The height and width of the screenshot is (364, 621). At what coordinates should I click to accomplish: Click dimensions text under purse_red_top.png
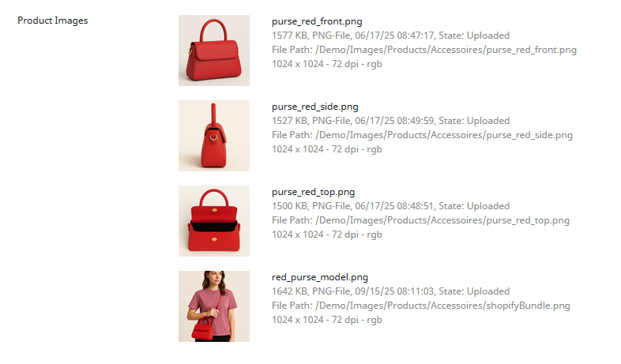[x=327, y=235]
